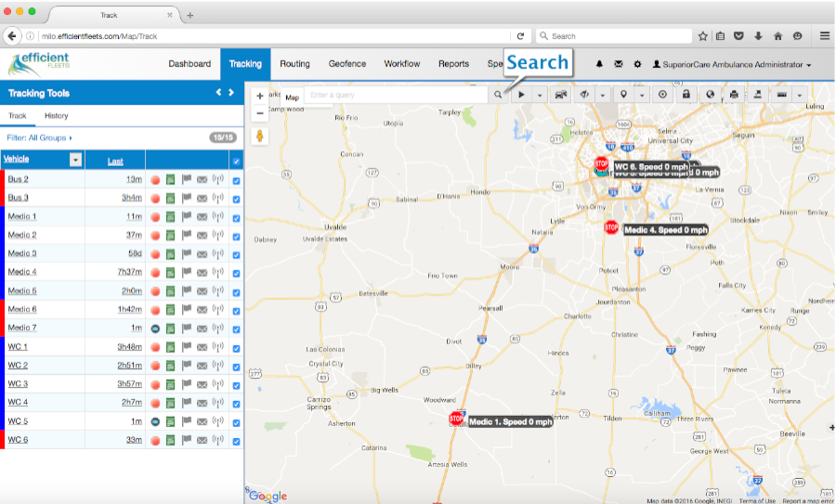The image size is (836, 504).
Task: Open the eye icon dropdown arrow
Action: coord(603,96)
